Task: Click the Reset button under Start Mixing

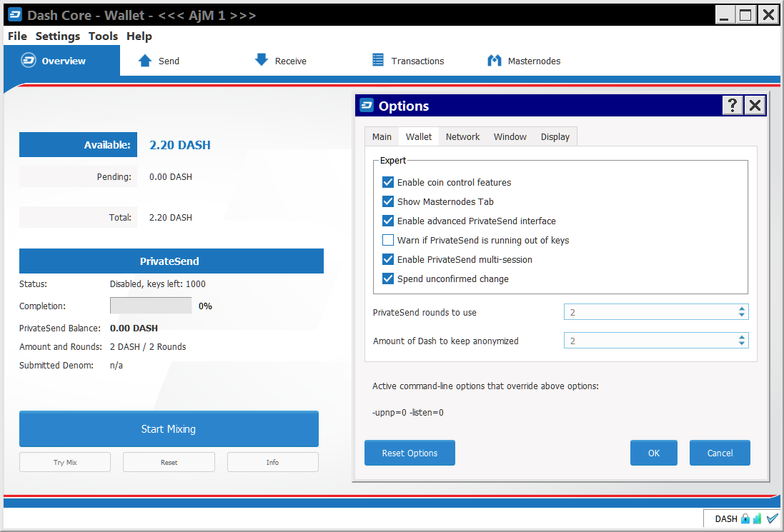Action: point(169,462)
